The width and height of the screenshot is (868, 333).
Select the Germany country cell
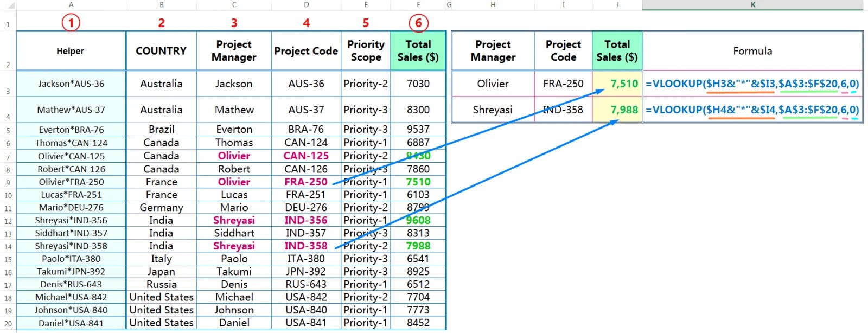(x=161, y=208)
